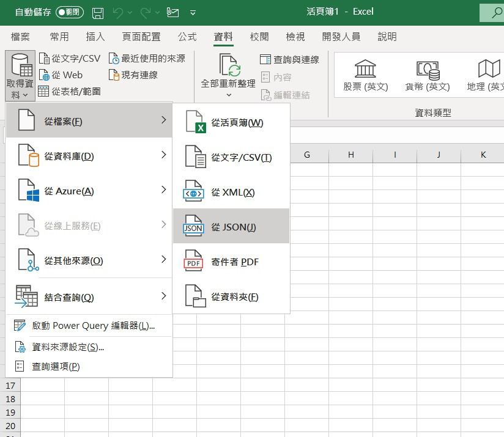504x437 pixels.
Task: Click 從 Web in the ribbon
Action: pos(61,75)
